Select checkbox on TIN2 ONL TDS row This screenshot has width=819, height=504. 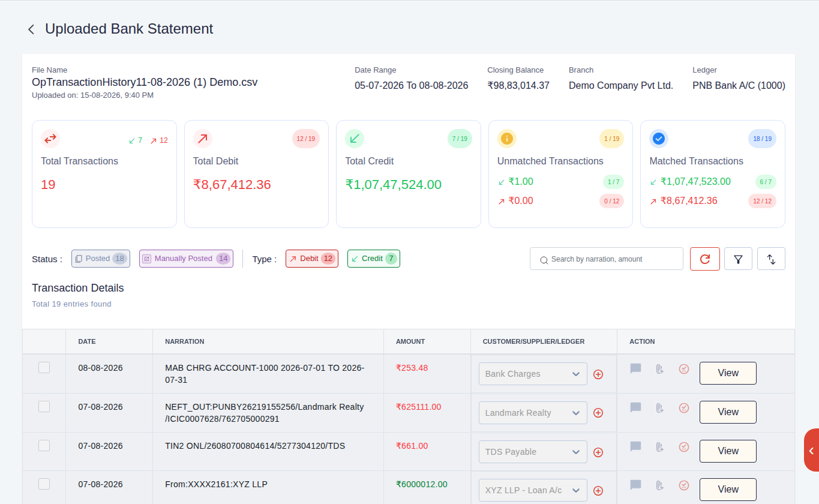(44, 445)
